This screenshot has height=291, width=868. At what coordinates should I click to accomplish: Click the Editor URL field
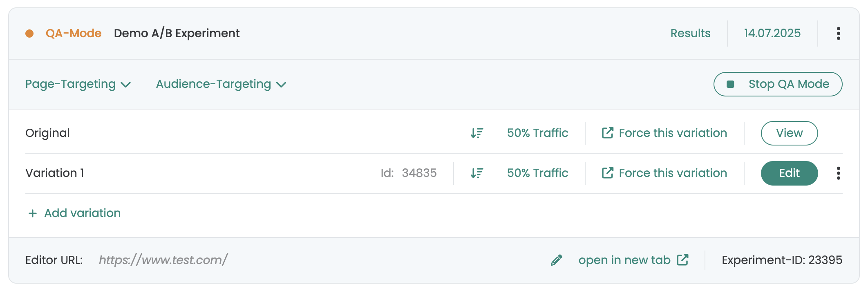pos(163,260)
